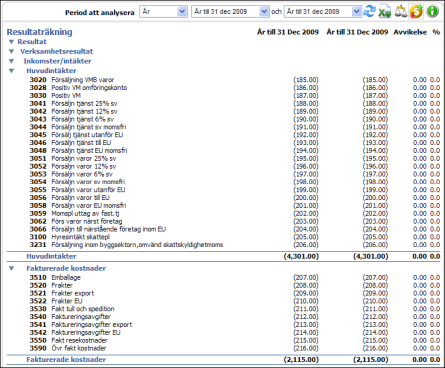
Task: Click account 3056 Försäljn varor till EU
Action: (69, 198)
